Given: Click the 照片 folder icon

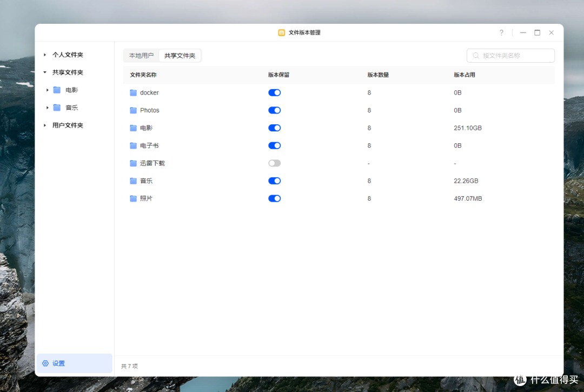Looking at the screenshot, I should (133, 198).
